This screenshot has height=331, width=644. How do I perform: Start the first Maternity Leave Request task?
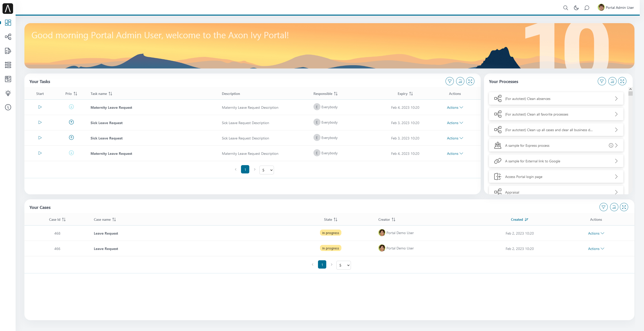click(40, 107)
